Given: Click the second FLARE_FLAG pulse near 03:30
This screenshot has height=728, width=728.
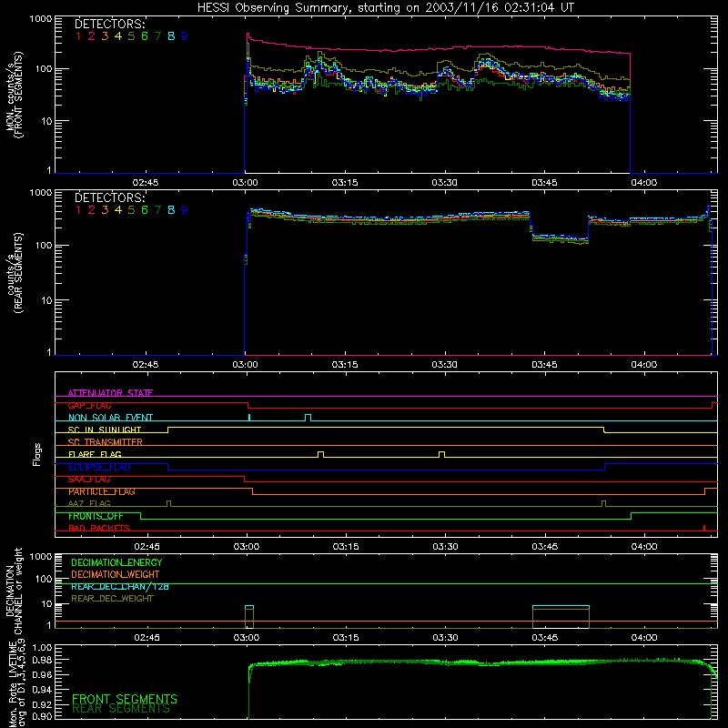Looking at the screenshot, I should click(x=441, y=454).
